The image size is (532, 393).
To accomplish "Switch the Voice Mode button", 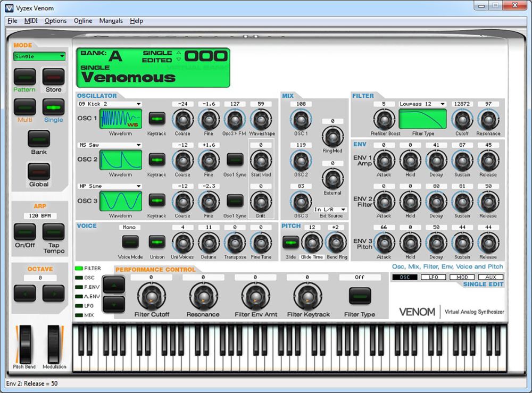I will pos(130,242).
